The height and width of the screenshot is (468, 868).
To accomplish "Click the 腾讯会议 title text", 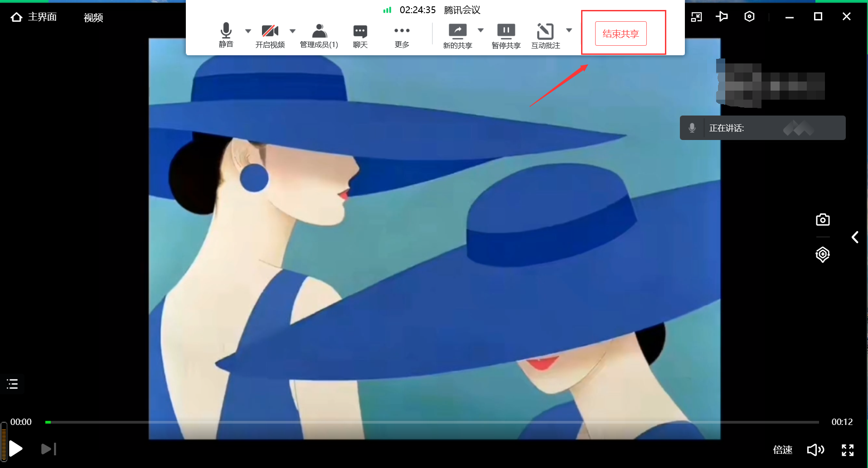I will [462, 10].
